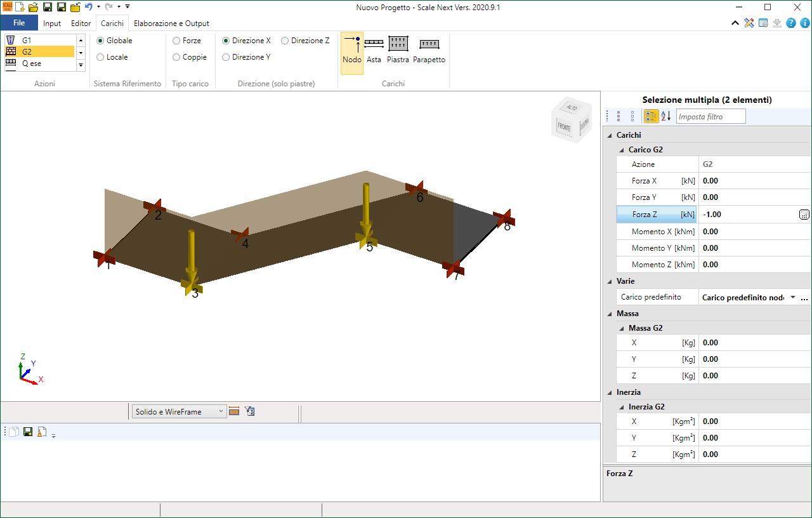Open the Carico predefinito dropdown arrow
The image size is (812, 518).
pyautogui.click(x=792, y=298)
